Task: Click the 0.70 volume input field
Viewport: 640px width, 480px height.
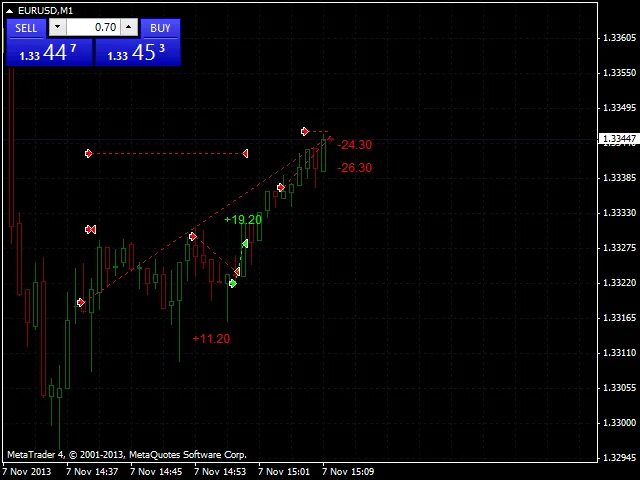Action: coord(93,27)
